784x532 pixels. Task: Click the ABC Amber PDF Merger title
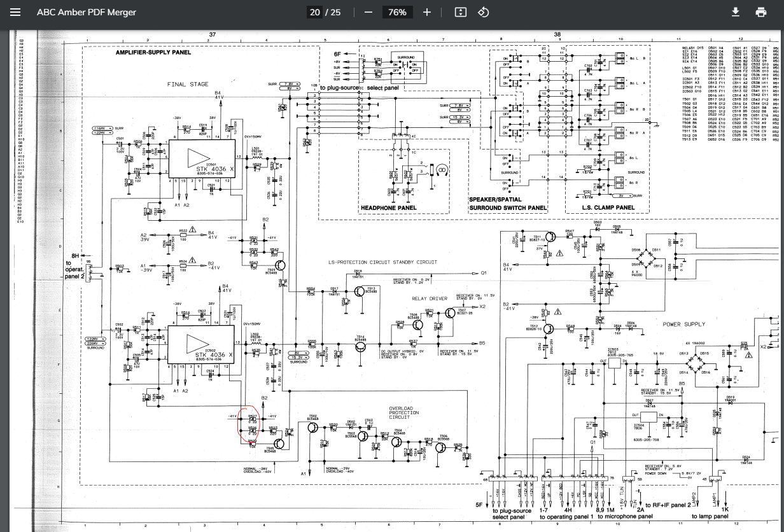click(x=86, y=12)
